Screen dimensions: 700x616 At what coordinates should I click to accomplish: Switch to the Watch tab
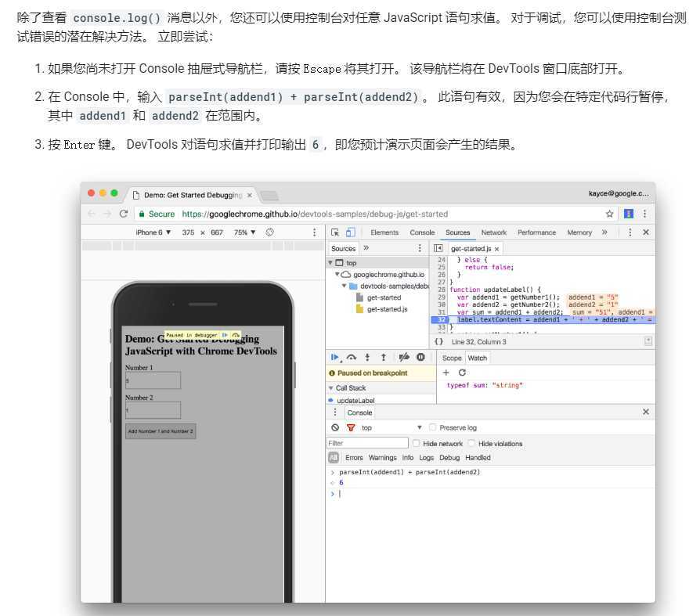coord(477,358)
